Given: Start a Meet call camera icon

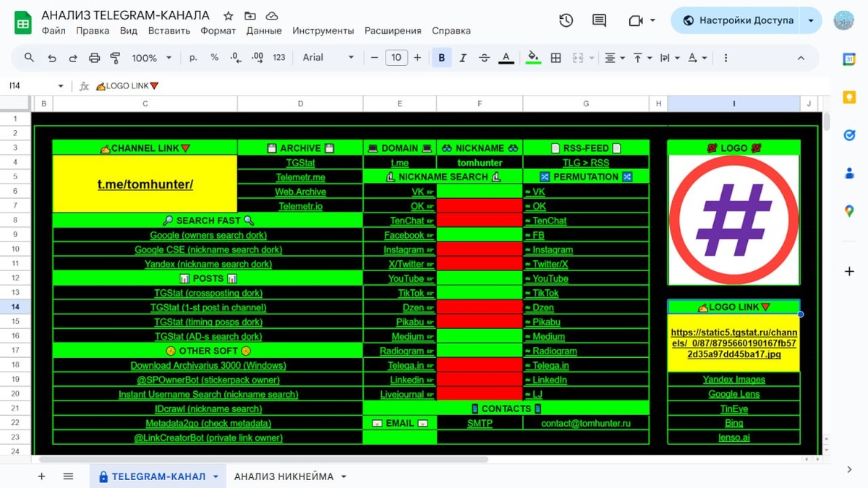Looking at the screenshot, I should 636,20.
